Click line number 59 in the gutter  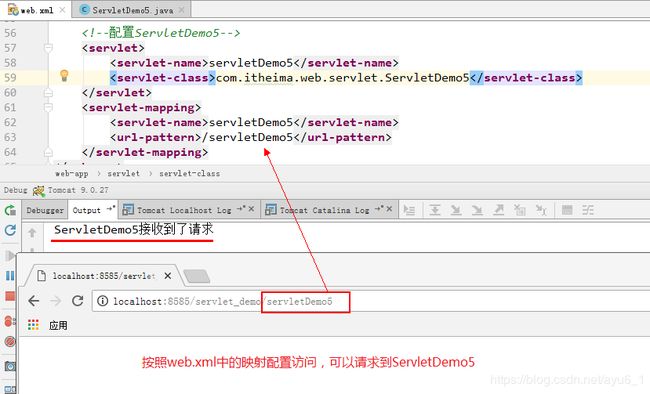point(10,78)
